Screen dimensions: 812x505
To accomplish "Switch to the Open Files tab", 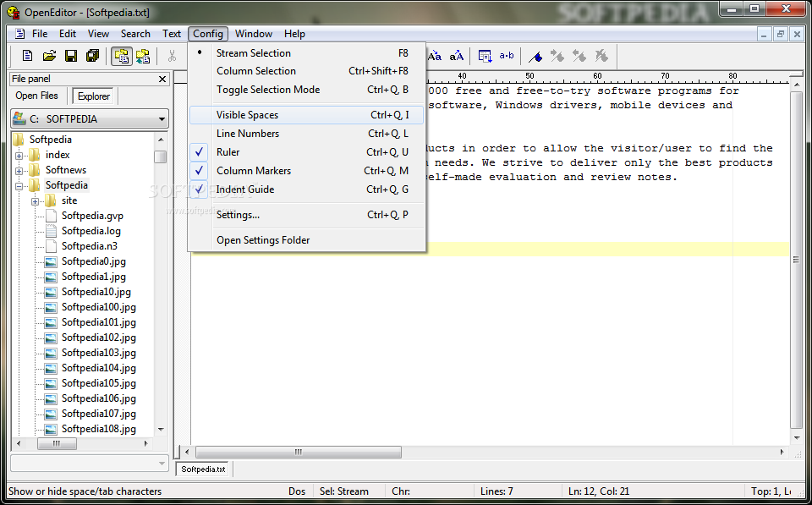I will point(36,96).
